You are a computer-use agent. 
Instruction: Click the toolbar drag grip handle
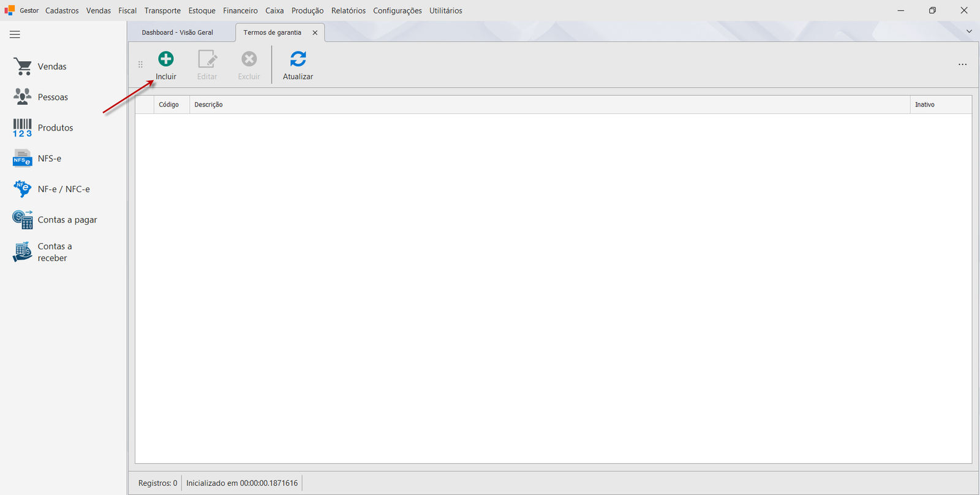(x=140, y=64)
